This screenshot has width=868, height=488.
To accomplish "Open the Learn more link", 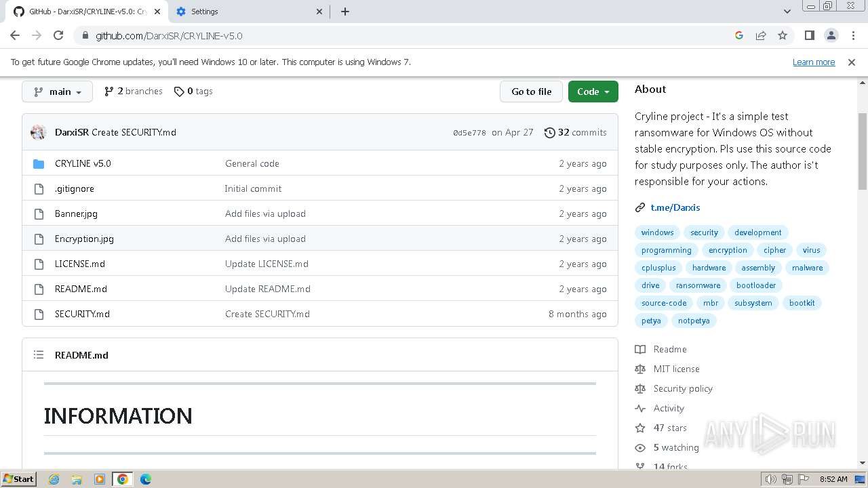I will [814, 62].
